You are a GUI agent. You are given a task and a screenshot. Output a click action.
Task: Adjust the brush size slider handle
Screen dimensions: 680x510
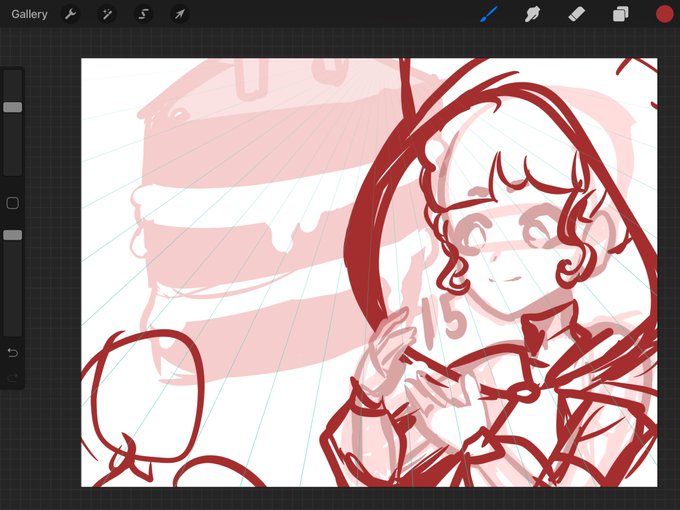click(13, 107)
